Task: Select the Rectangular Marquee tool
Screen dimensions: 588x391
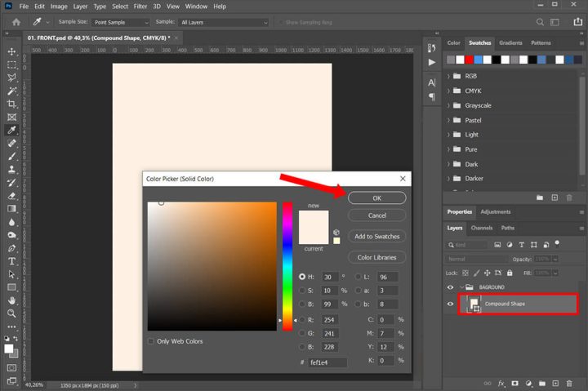Action: (11, 64)
